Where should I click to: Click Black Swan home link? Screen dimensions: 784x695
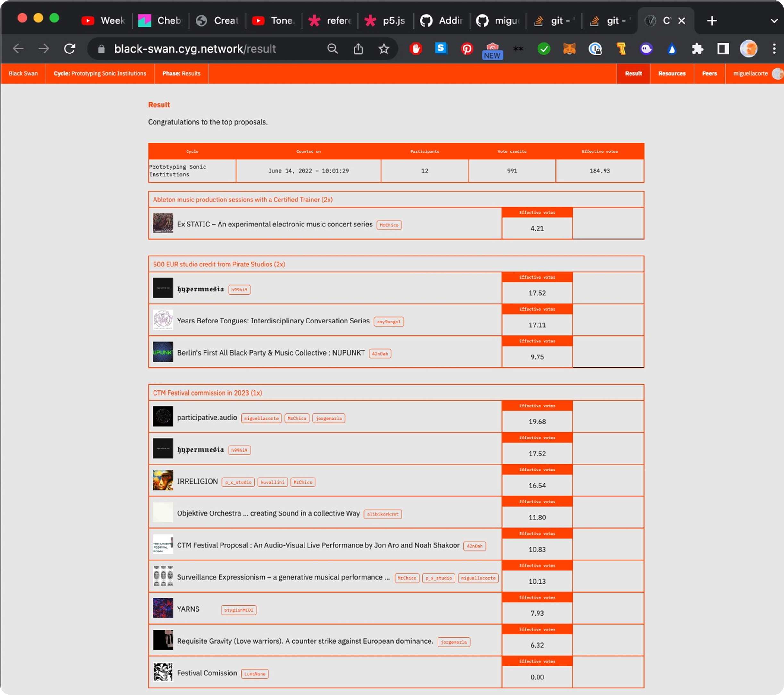point(23,73)
